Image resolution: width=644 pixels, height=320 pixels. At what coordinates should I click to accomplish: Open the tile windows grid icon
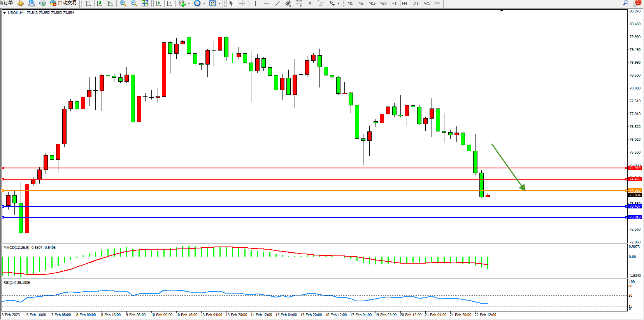pos(145,3)
